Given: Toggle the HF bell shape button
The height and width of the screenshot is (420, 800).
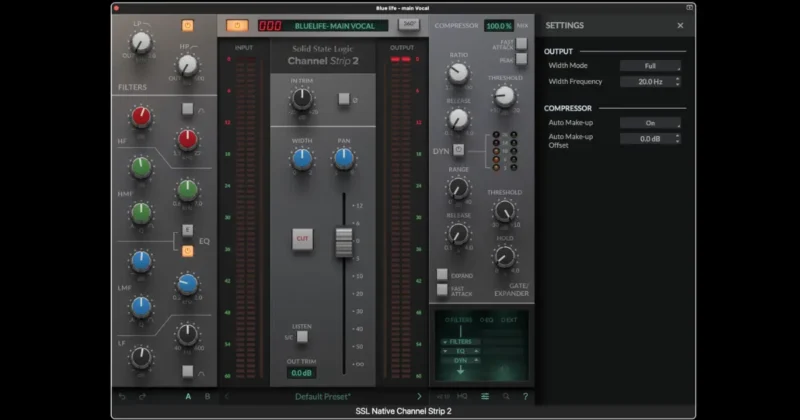Looking at the screenshot, I should (x=188, y=109).
